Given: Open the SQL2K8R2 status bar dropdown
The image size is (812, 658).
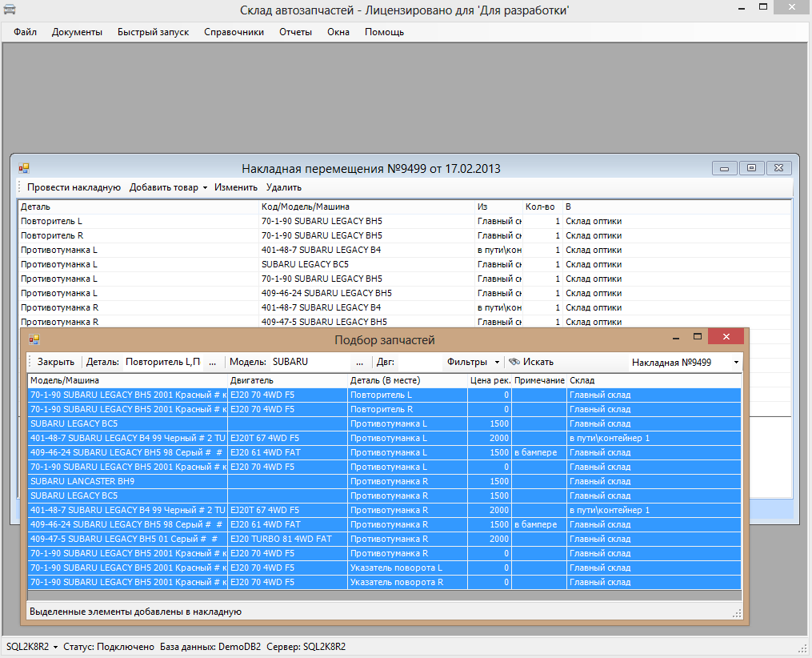Looking at the screenshot, I should pyautogui.click(x=32, y=646).
